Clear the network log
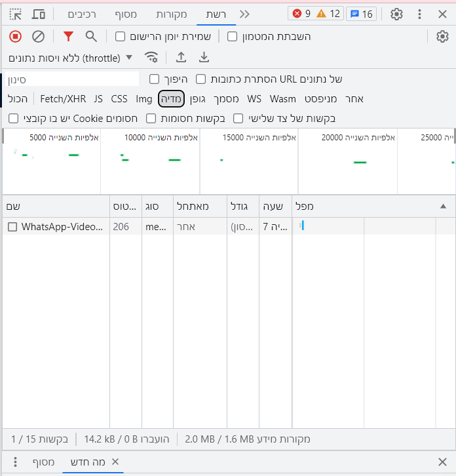The image size is (456, 476). click(38, 37)
